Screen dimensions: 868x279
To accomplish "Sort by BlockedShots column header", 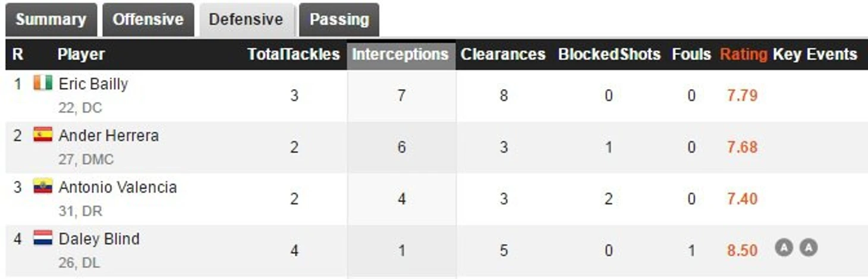I will click(x=609, y=55).
